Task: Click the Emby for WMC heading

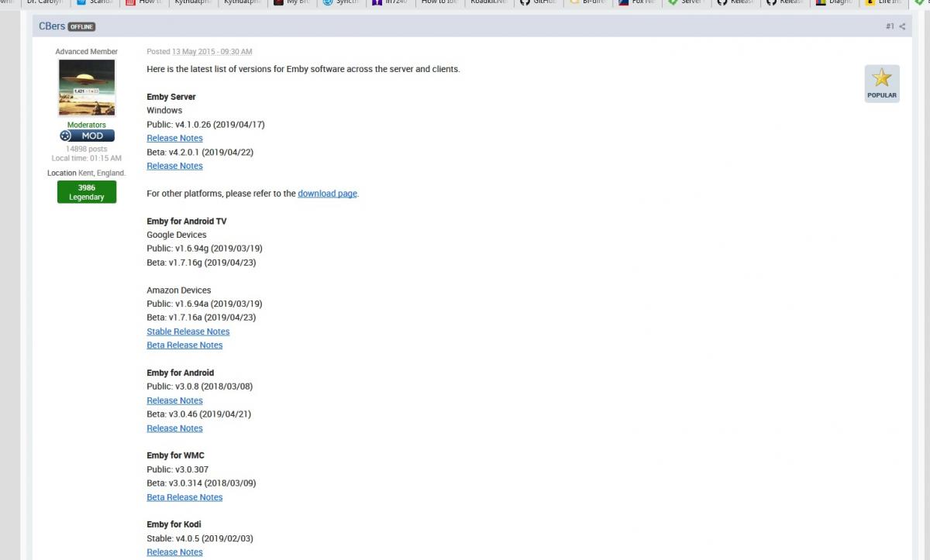Action: pyautogui.click(x=175, y=455)
